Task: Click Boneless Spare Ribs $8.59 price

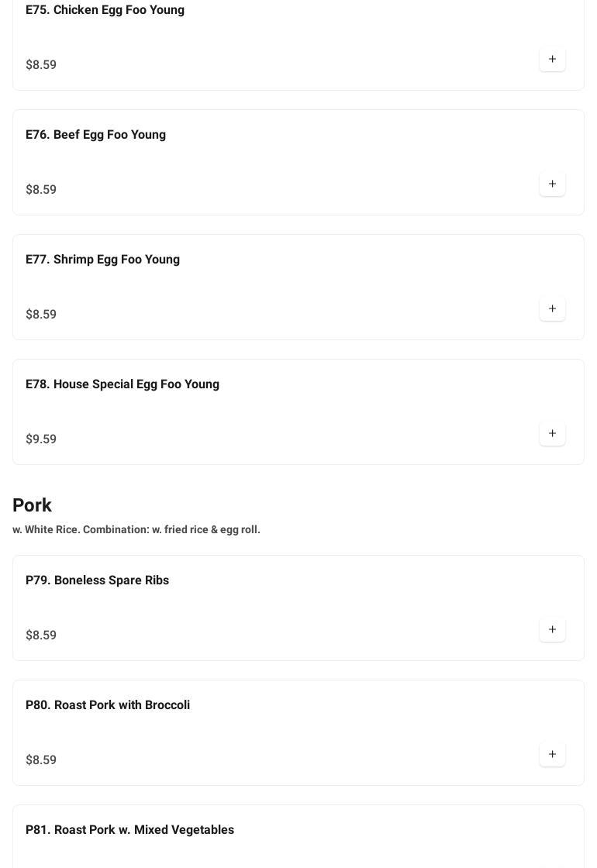Action: (41, 635)
